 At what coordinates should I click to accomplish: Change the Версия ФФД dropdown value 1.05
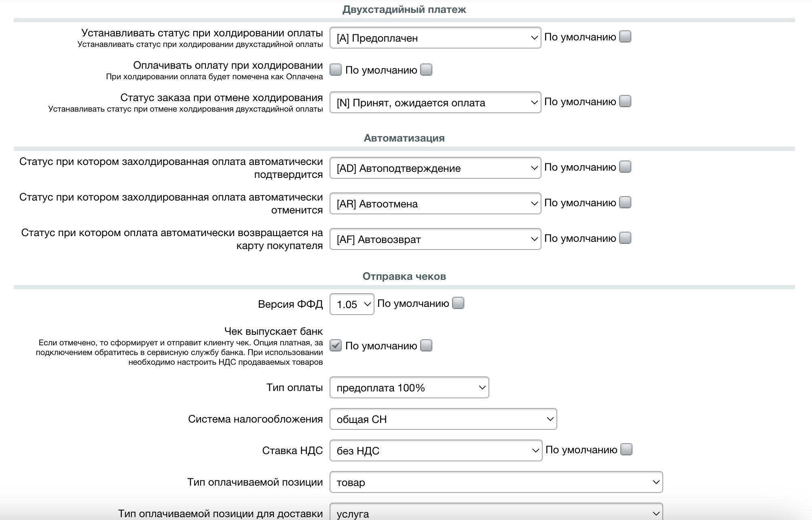pyautogui.click(x=352, y=304)
